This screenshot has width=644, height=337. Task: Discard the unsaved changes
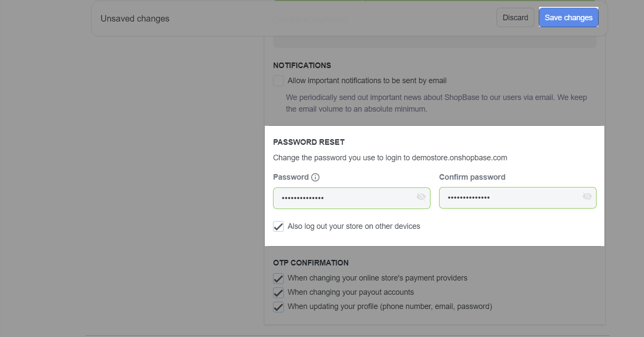pos(515,18)
